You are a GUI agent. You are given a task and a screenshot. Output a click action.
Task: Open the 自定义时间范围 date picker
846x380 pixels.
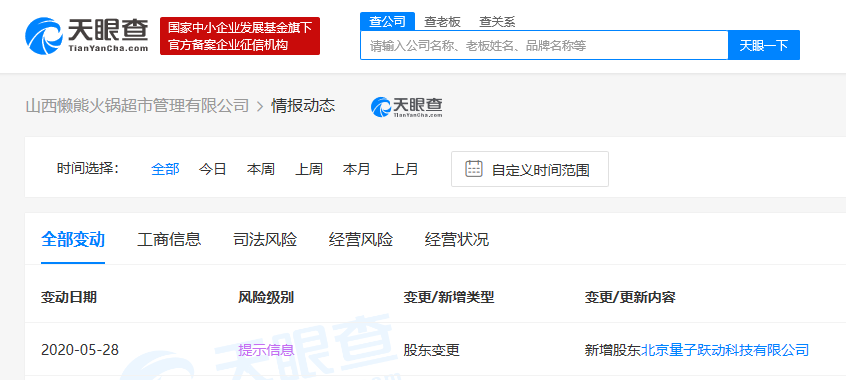(x=530, y=169)
